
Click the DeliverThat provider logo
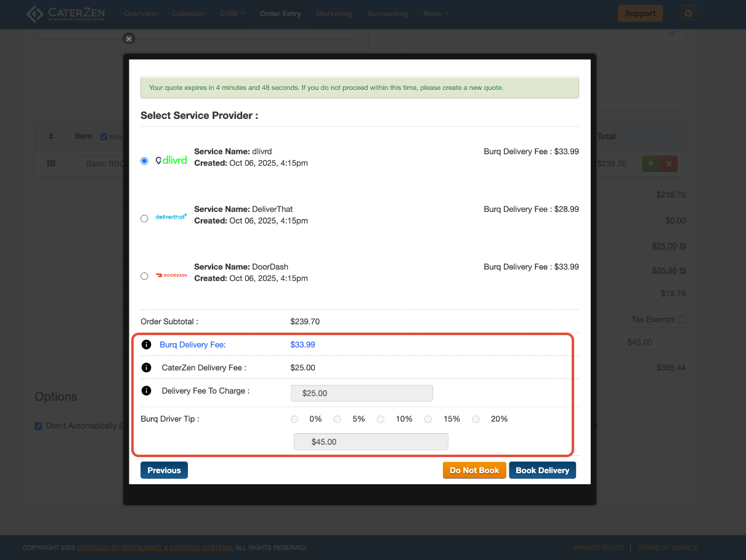click(171, 217)
